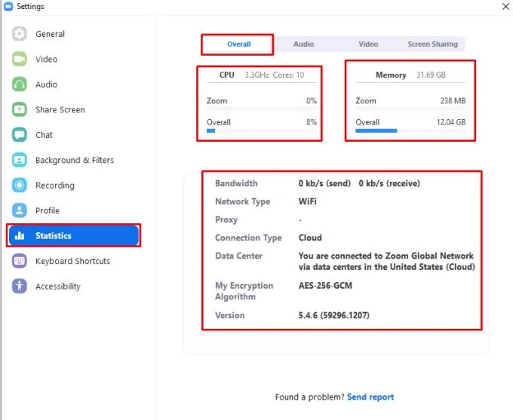This screenshot has width=513, height=420.
Task: Select Share Screen settings label
Action: (60, 109)
